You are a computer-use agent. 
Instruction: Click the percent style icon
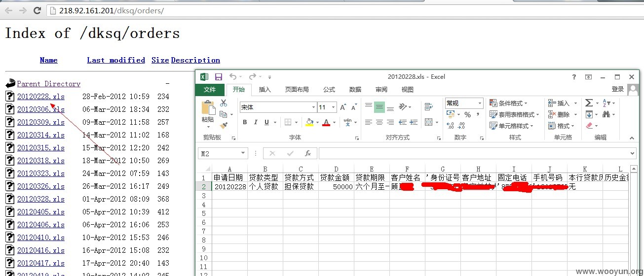[x=467, y=114]
